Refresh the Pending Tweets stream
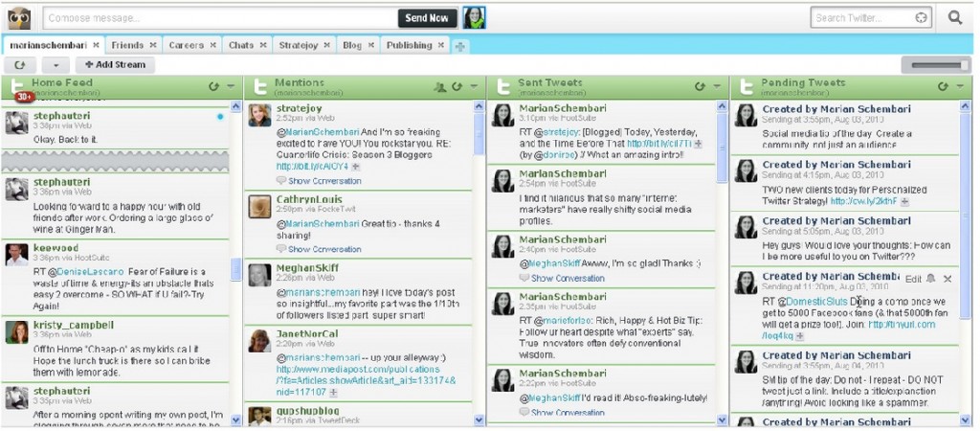 (x=943, y=86)
